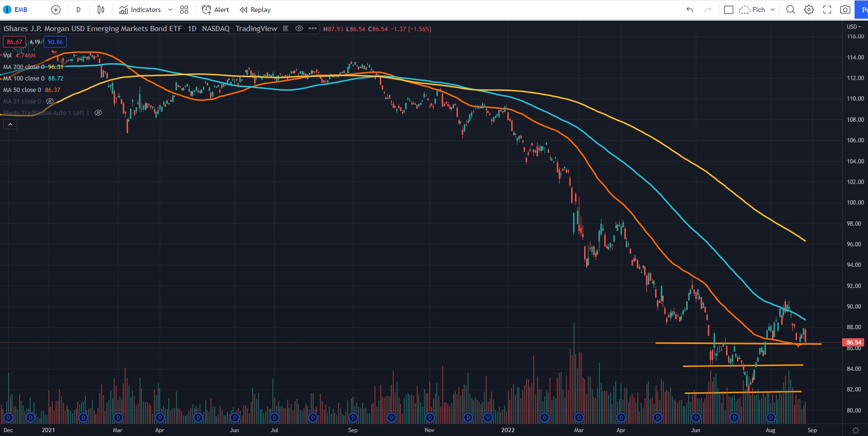
Task: Open chart settings gear in top toolbar
Action: coord(809,10)
